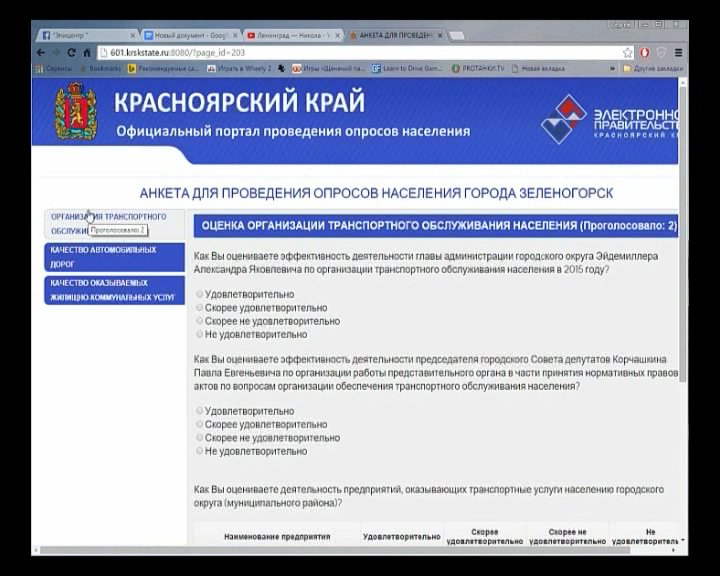Close the Facebook "Эпицентр" tab
Screen dimensions: 720x576
(133, 35)
